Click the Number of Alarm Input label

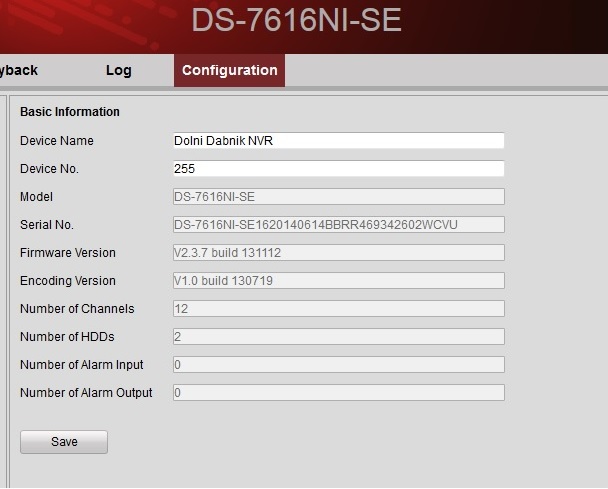pyautogui.click(x=82, y=365)
